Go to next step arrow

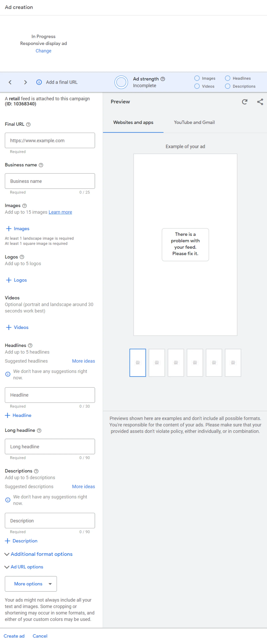pyautogui.click(x=25, y=82)
